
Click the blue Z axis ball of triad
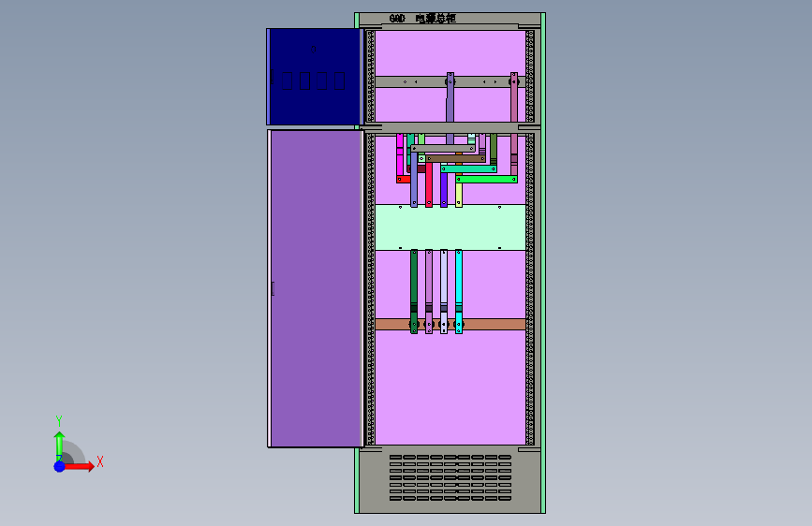coord(59,466)
